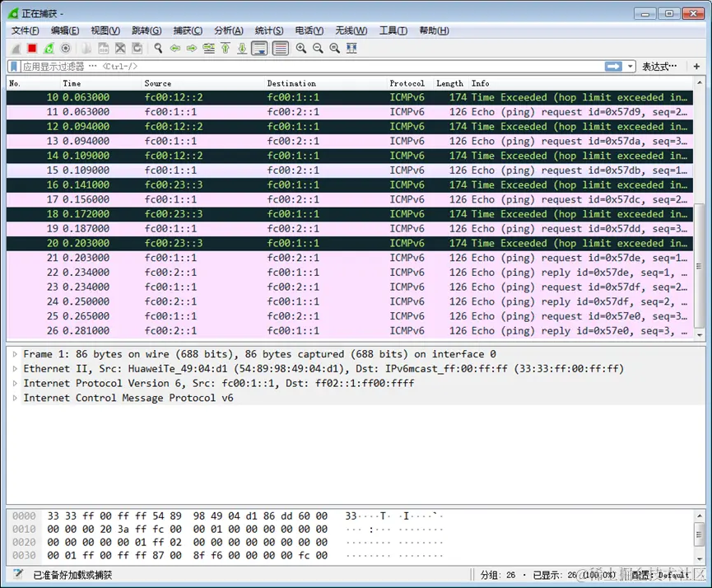Click hex offset 0010 row

click(227, 529)
